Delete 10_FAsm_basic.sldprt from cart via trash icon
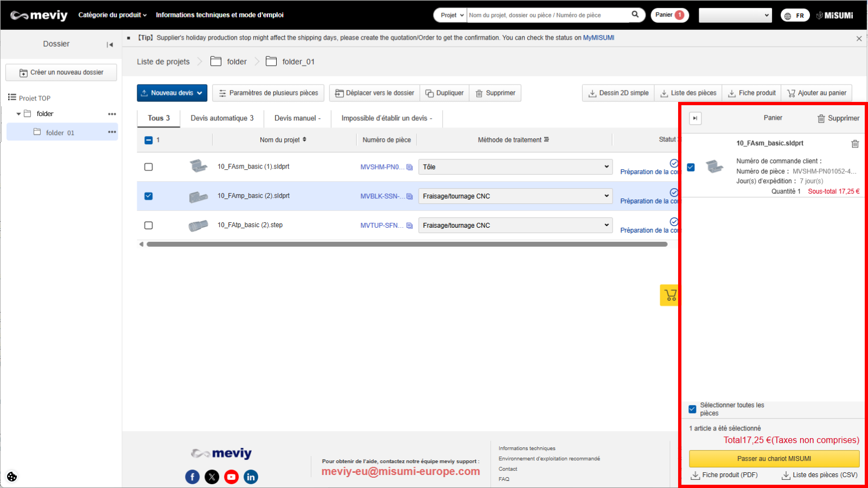This screenshot has height=488, width=868. [x=854, y=144]
